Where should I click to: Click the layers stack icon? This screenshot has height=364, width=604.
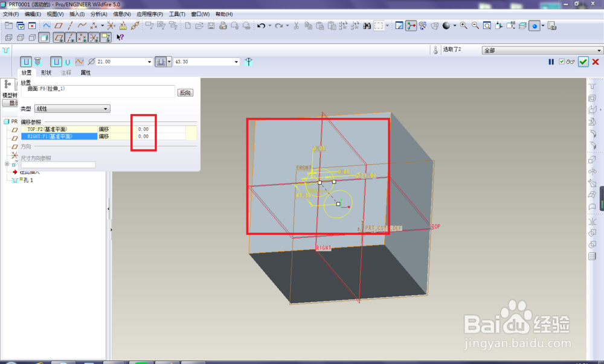[522, 26]
